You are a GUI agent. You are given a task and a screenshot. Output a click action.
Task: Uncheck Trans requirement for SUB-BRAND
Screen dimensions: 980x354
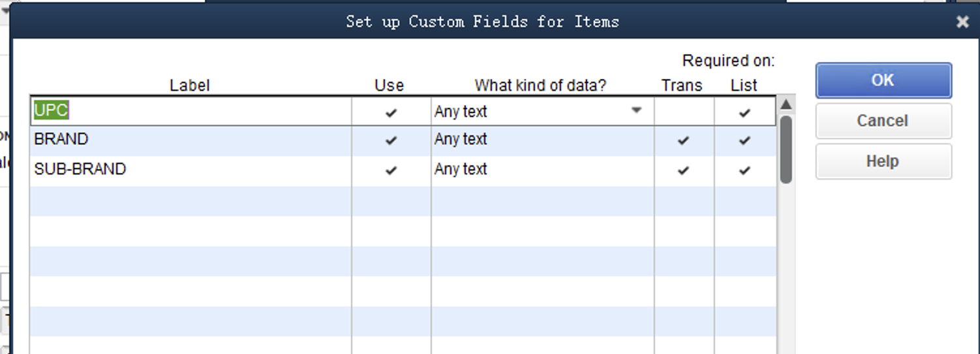tap(683, 170)
